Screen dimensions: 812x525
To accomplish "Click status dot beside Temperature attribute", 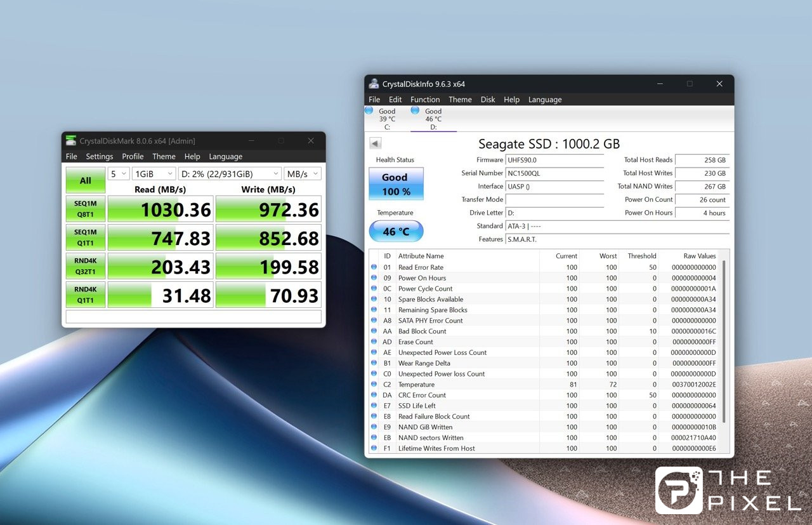I will coord(374,385).
